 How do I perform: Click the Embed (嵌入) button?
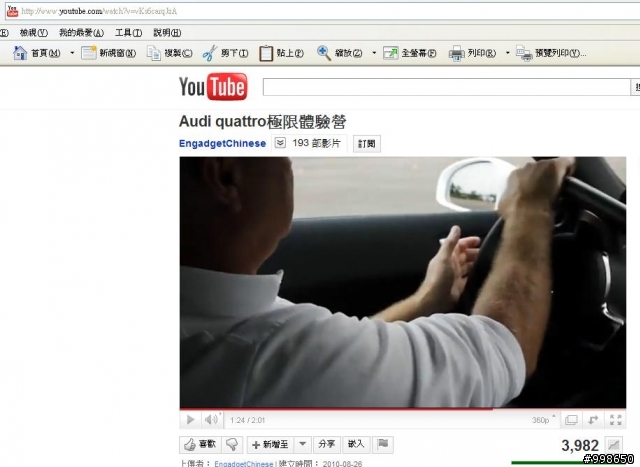[x=356, y=445]
